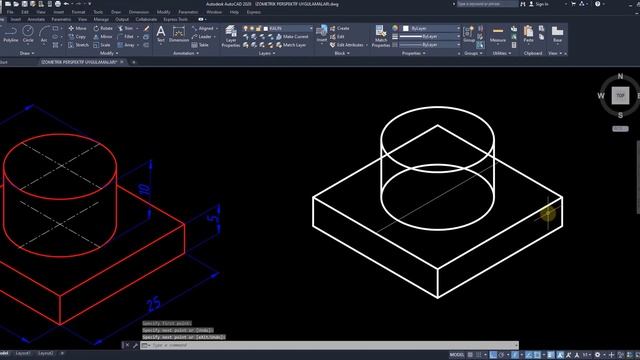The height and width of the screenshot is (360, 640).
Task: Click the MODEL status bar button
Action: [457, 355]
